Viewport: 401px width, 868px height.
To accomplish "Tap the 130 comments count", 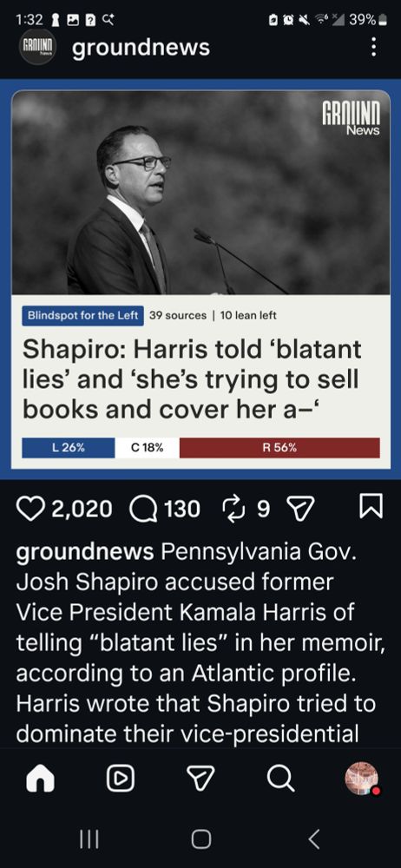I will coord(181,508).
